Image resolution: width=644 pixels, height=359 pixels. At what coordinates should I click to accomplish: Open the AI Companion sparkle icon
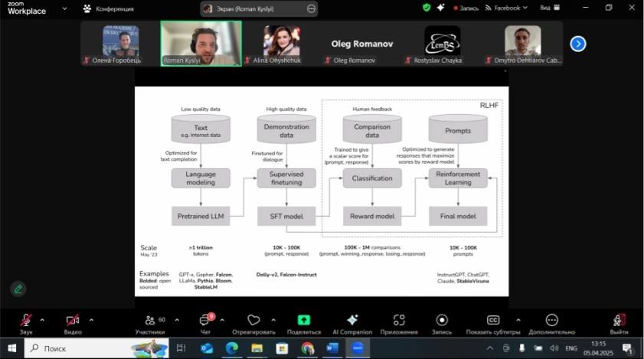tap(352, 321)
